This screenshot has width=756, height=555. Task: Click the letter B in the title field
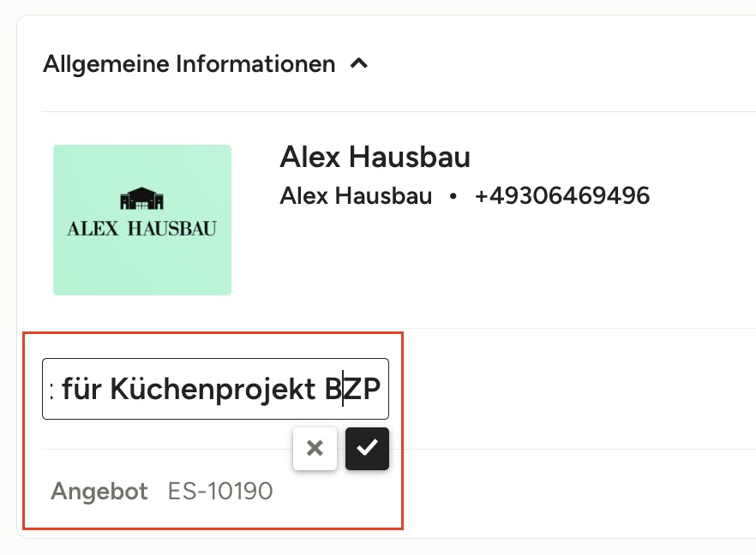pos(333,389)
